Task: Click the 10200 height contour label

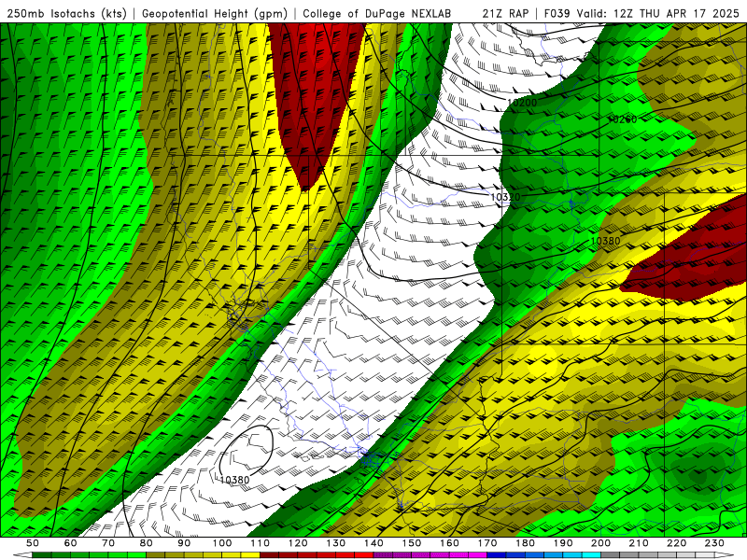Action: [522, 103]
